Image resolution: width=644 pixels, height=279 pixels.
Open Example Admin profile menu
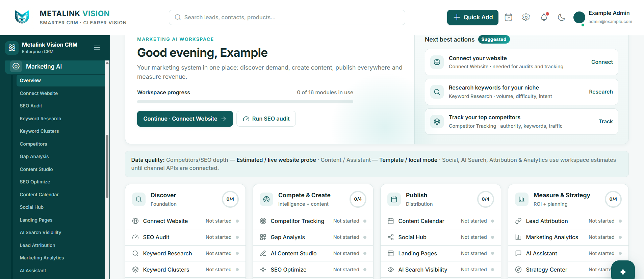603,17
